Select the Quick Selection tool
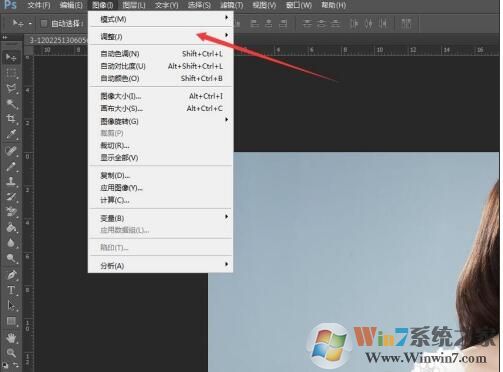This screenshot has width=503, height=372. click(11, 104)
